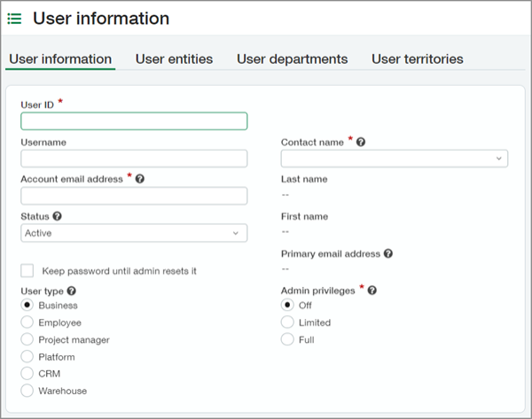The height and width of the screenshot is (419, 532).
Task: Click help icon beside Status label
Action: coord(58,216)
